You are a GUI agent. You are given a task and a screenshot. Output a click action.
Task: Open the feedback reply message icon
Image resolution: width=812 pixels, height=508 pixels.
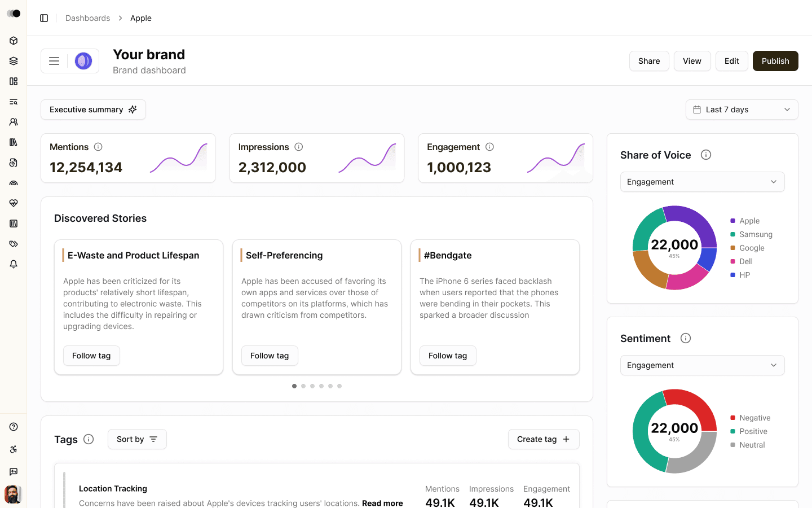click(14, 472)
